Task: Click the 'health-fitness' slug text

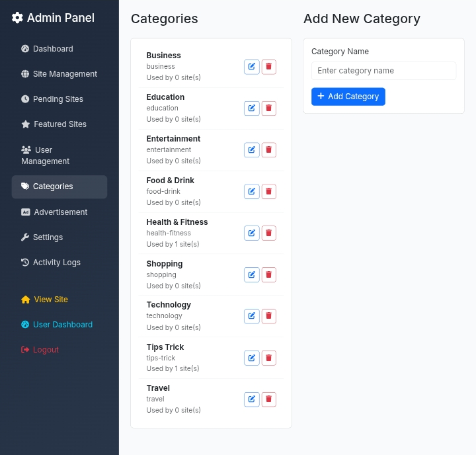Action: (x=169, y=233)
